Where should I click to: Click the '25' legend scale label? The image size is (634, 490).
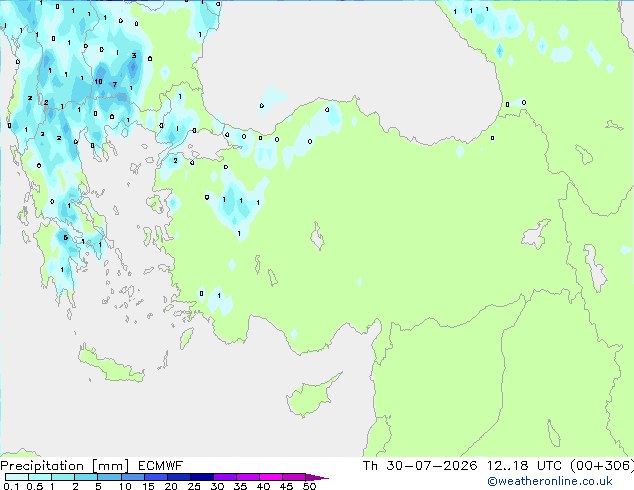194,486
